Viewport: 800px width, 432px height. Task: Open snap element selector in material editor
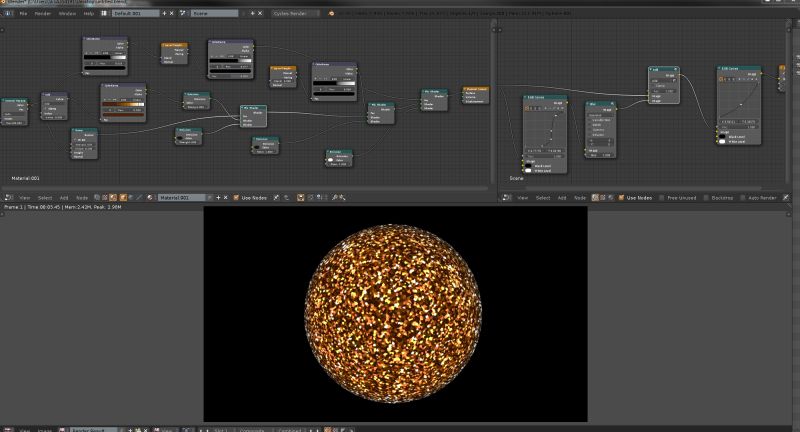point(321,197)
